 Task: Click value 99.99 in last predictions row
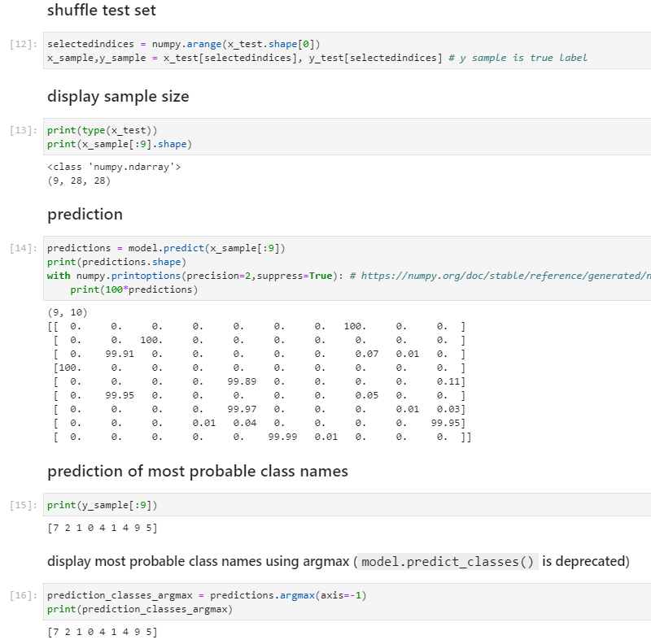[282, 437]
